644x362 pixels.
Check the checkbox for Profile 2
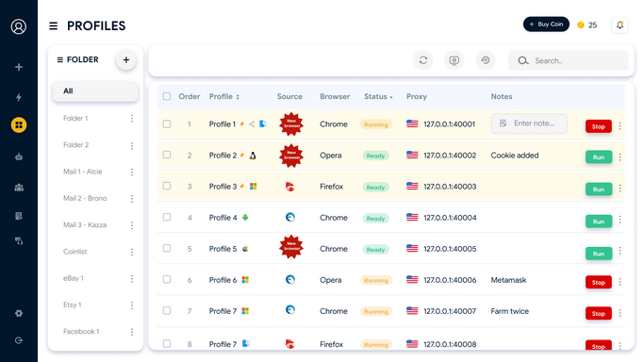tap(167, 155)
